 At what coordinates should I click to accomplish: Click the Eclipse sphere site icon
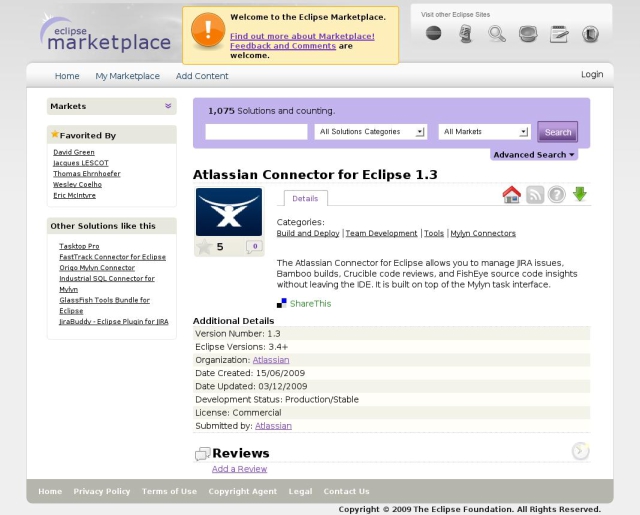click(x=433, y=33)
